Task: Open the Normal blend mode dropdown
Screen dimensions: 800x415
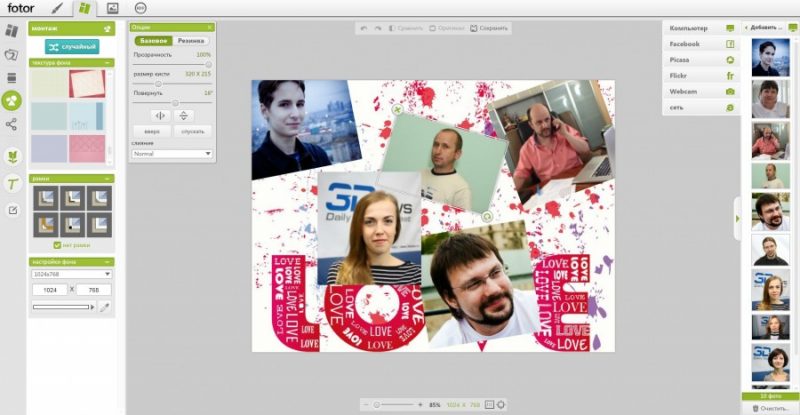Action: (172, 154)
